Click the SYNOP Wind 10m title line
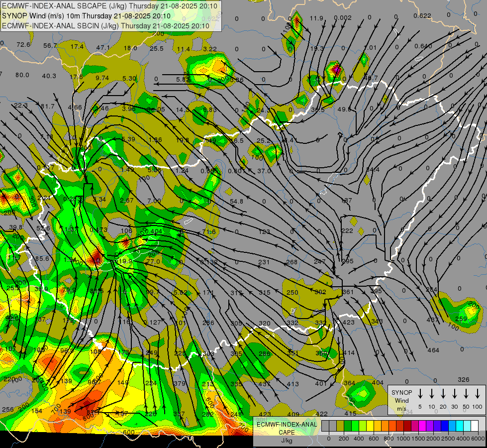This screenshot has height=448, width=487. click(86, 16)
